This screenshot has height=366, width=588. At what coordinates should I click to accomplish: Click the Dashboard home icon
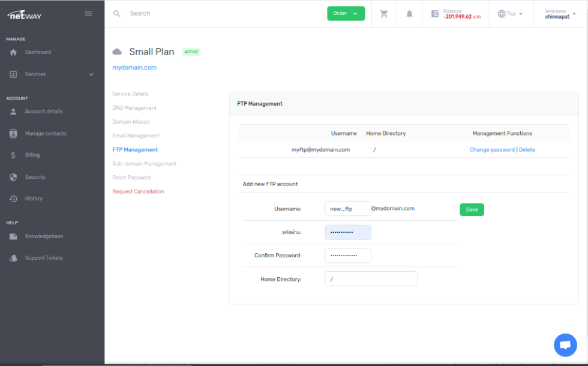[13, 52]
